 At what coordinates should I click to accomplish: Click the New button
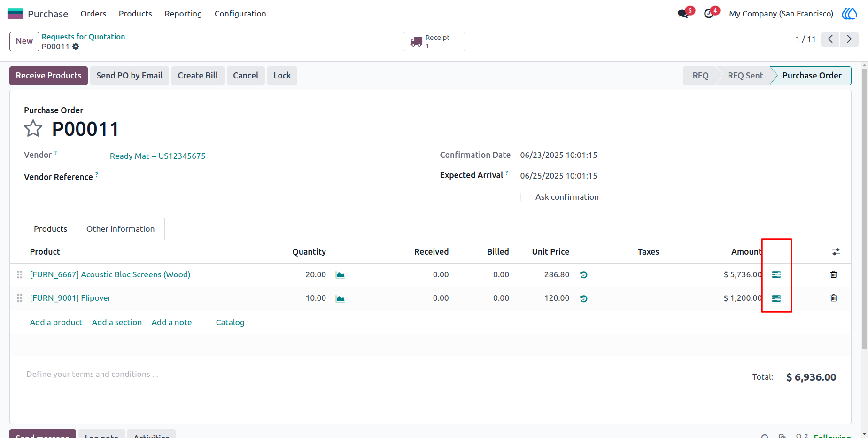tap(24, 41)
